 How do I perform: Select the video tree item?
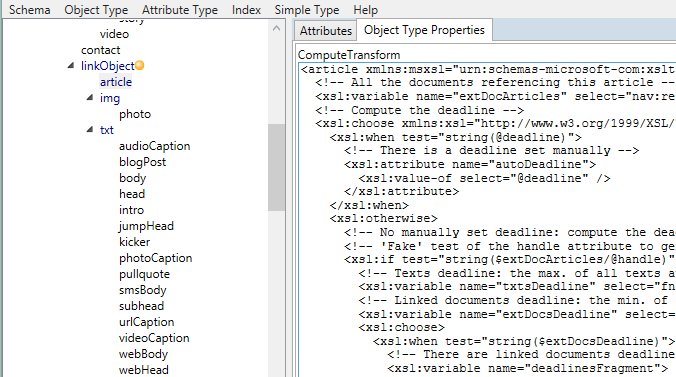[x=114, y=34]
